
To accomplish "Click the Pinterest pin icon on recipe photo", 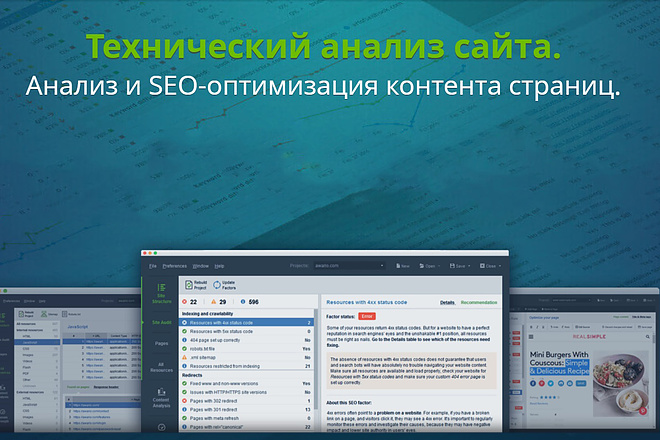I will pos(643,411).
